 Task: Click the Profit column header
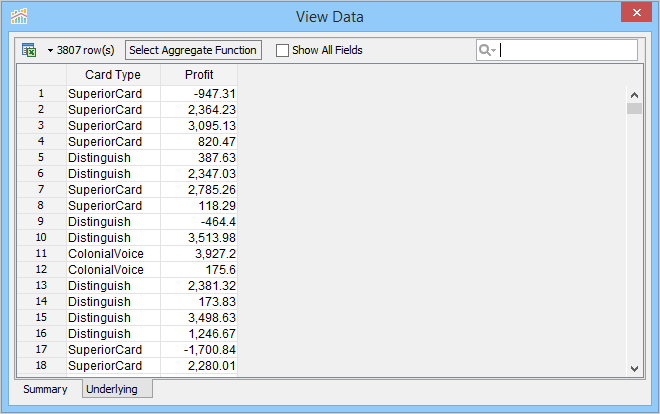click(199, 75)
